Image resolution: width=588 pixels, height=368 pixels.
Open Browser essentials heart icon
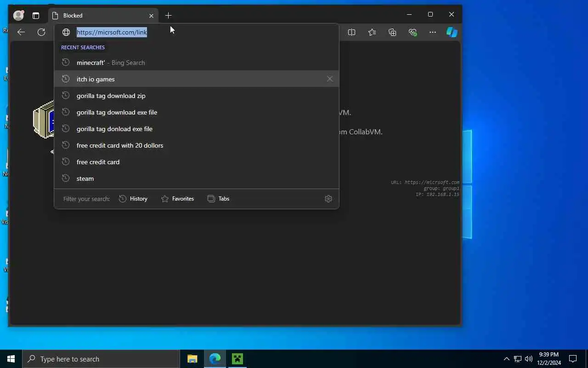point(413,32)
